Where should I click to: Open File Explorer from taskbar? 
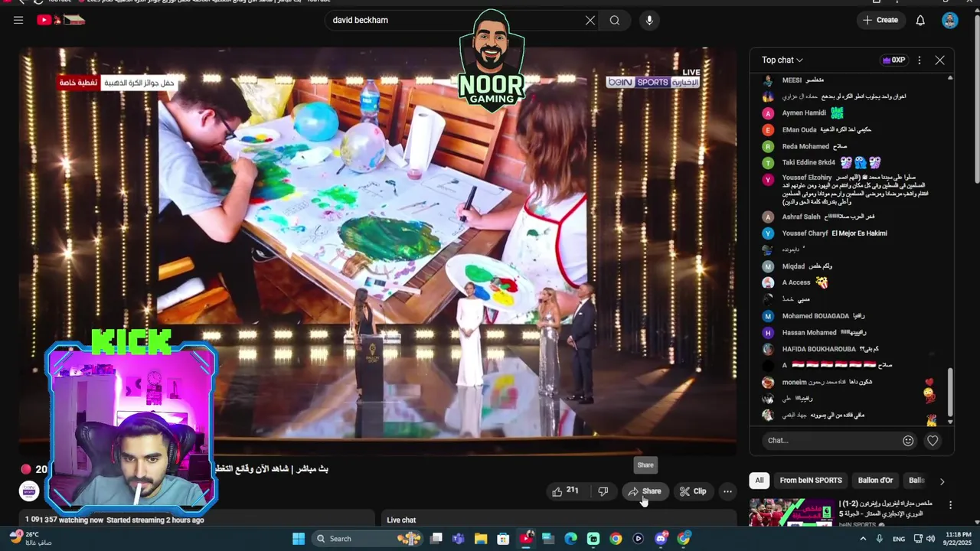(x=481, y=539)
